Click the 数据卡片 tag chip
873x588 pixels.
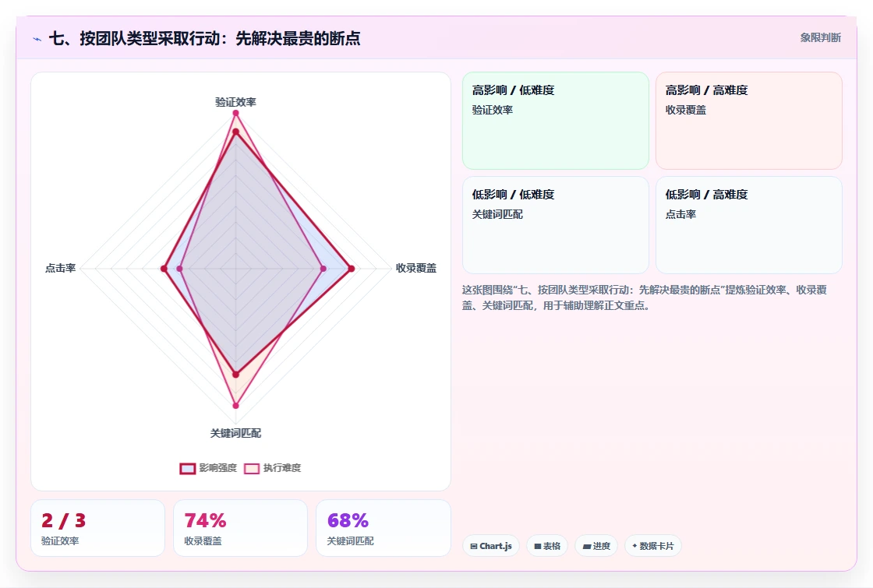pyautogui.click(x=653, y=546)
